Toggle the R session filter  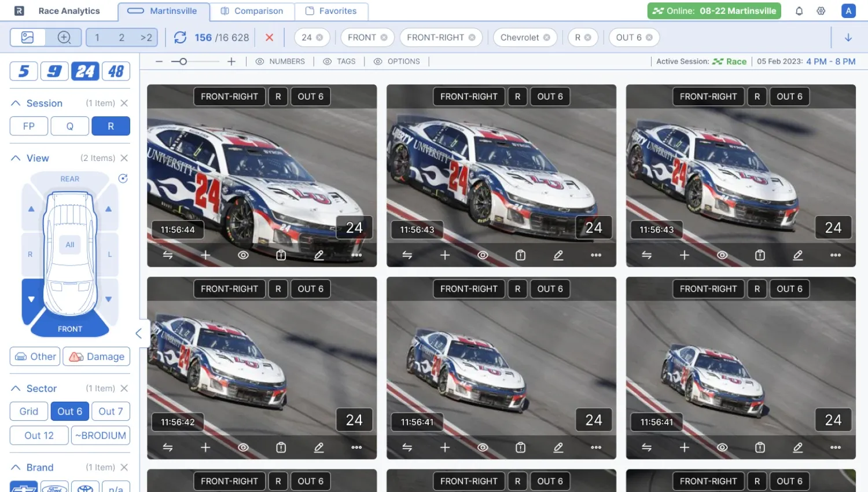[111, 126]
